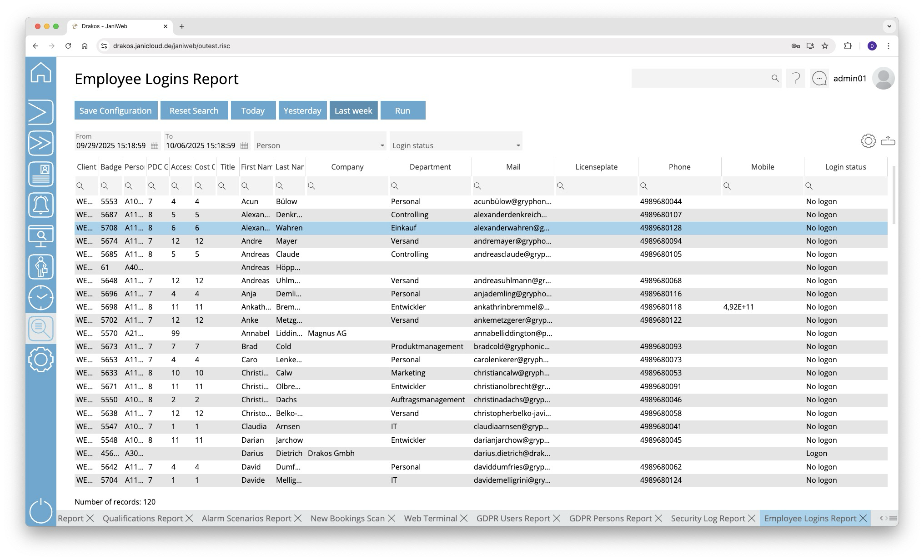
Task: Switch to the Web Terminal tab
Action: [430, 518]
